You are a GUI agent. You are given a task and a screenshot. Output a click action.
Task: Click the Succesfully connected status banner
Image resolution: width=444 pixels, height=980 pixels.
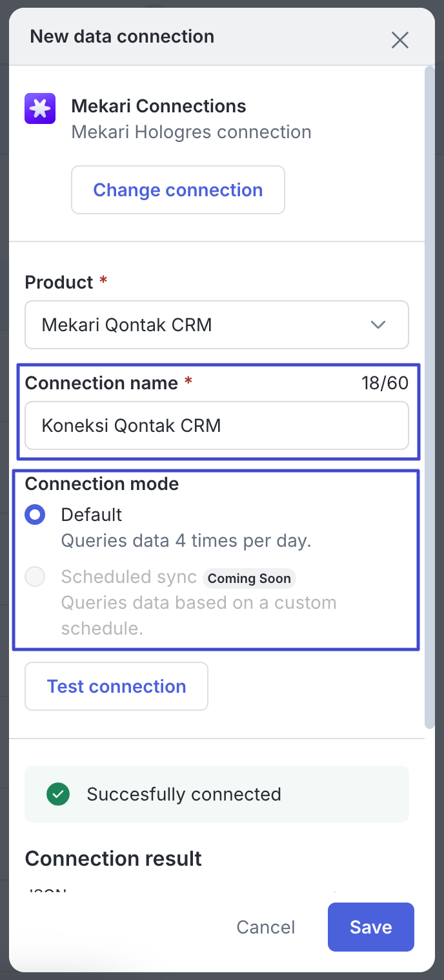[x=216, y=794]
